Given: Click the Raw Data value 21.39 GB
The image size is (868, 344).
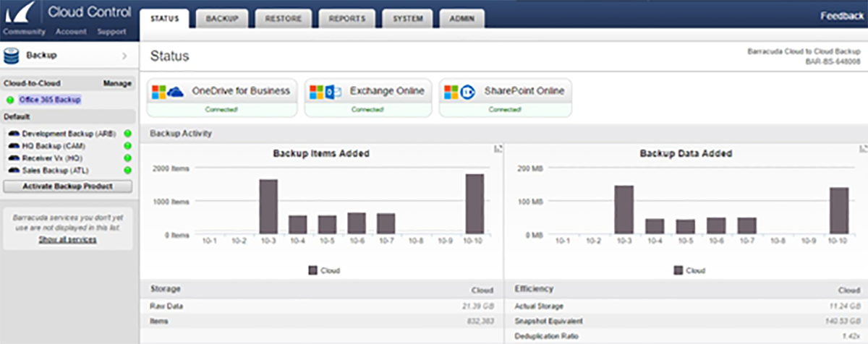Looking at the screenshot, I should (477, 306).
